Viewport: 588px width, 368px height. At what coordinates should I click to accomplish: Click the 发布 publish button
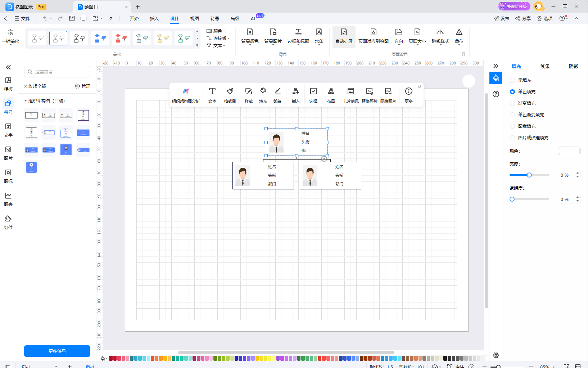(501, 18)
